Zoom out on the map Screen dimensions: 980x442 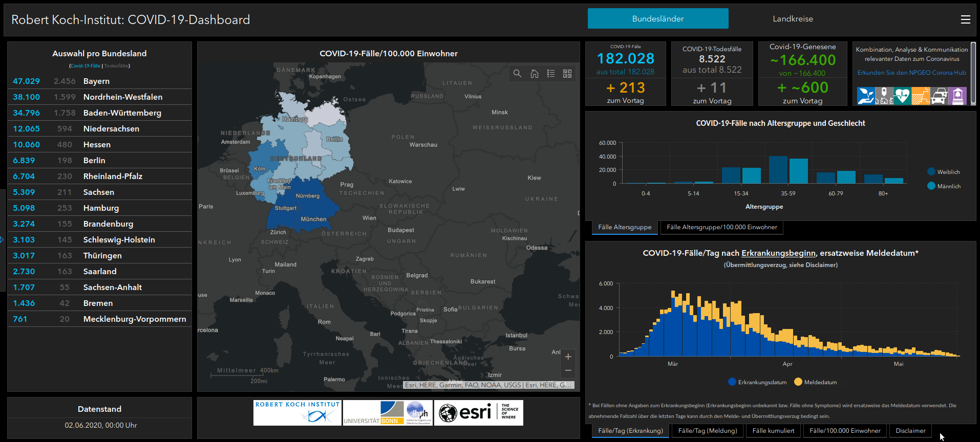568,370
